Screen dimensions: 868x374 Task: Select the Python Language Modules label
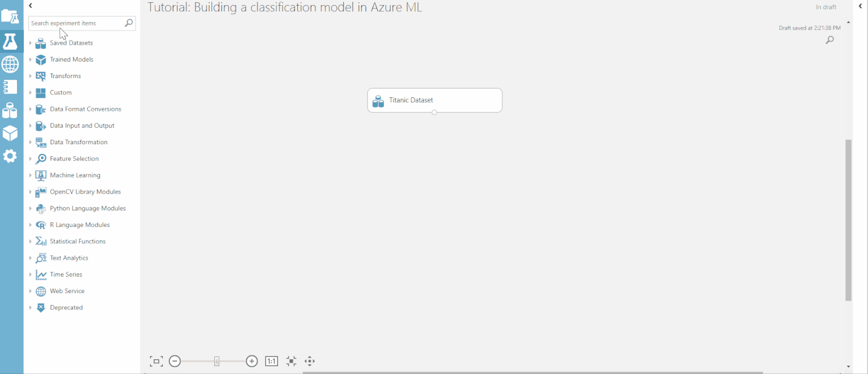coord(88,208)
